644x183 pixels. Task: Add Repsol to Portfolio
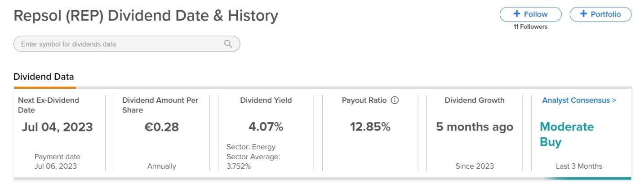click(x=600, y=14)
